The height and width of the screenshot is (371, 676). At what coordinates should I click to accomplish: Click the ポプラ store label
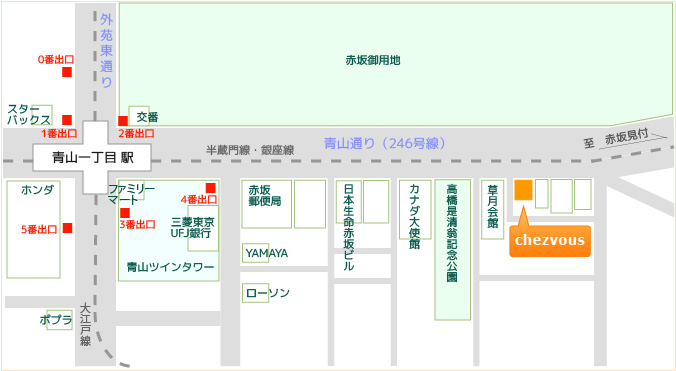click(x=56, y=320)
